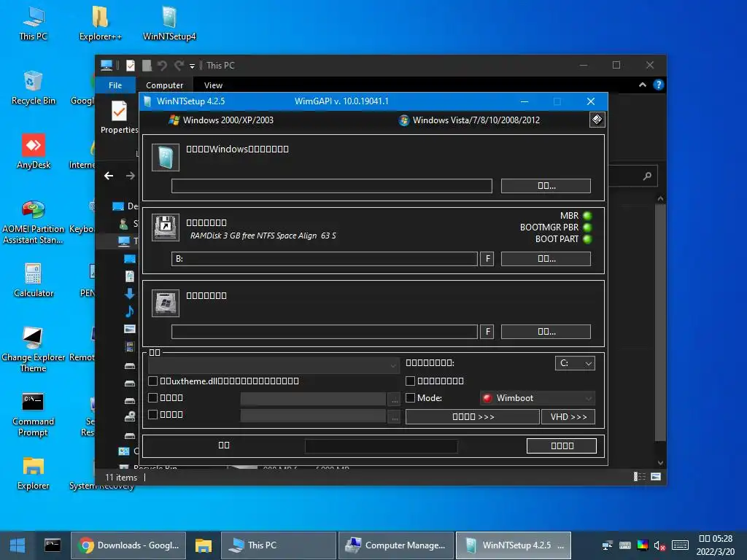The image size is (747, 560).
Task: Open AOMEI Partition Assistant icon
Action: tap(34, 223)
